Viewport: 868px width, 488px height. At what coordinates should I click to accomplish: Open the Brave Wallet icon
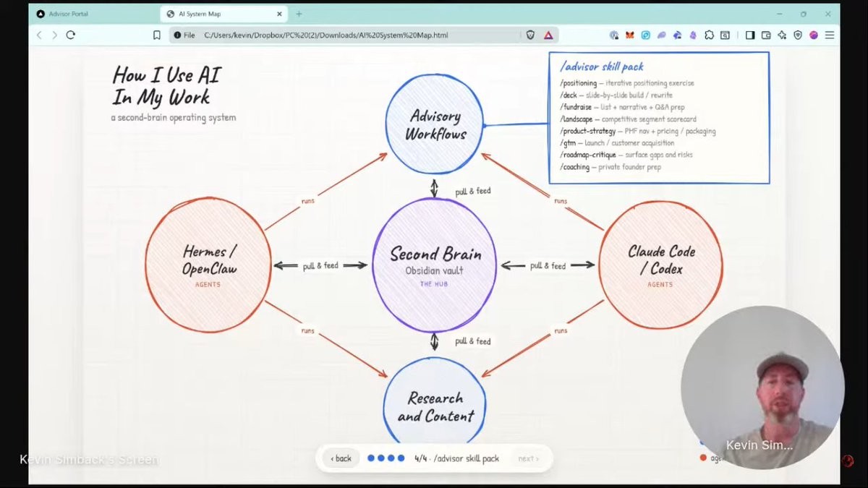[x=766, y=35]
